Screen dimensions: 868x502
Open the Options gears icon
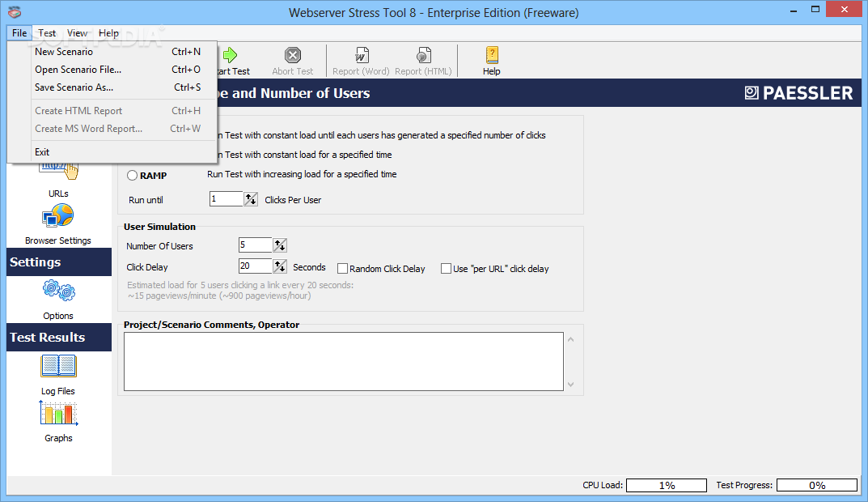tap(59, 291)
